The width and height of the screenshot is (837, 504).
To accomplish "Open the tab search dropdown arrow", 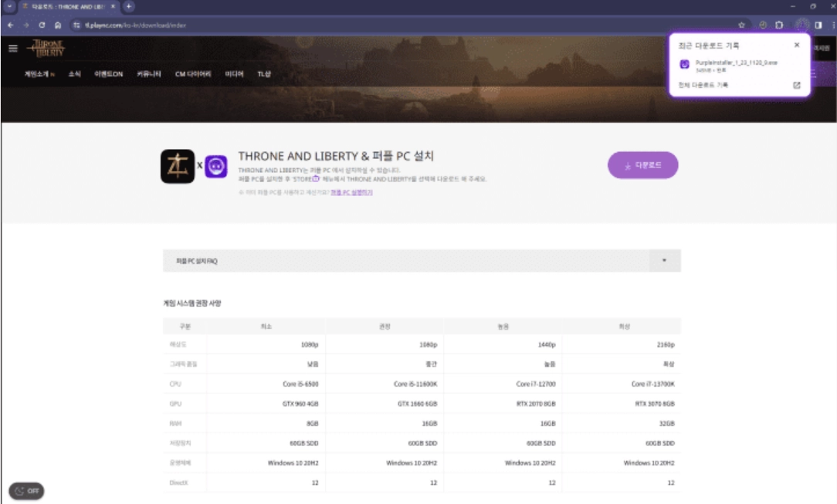I will 9,6.
